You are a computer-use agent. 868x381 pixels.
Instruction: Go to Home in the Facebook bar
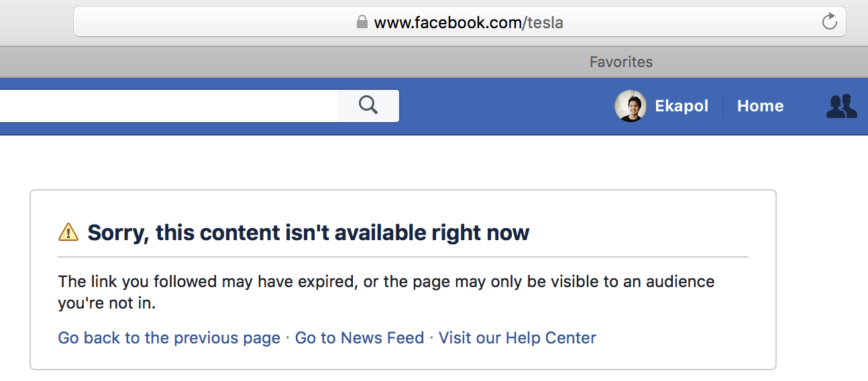[x=760, y=106]
